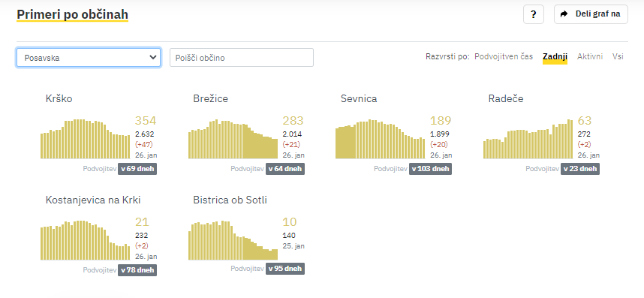Open the Brežice bar chart
The image size is (644, 298).
click(233, 139)
